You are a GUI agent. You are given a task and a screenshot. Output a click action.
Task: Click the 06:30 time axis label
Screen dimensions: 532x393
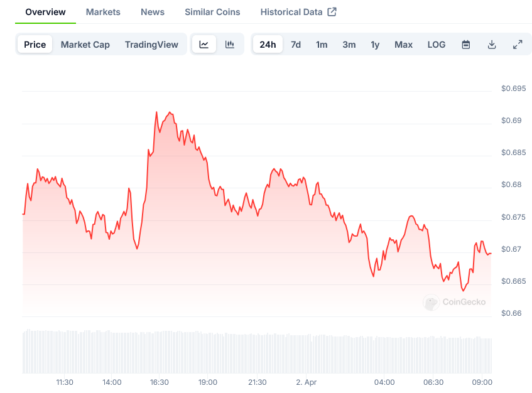coord(433,382)
